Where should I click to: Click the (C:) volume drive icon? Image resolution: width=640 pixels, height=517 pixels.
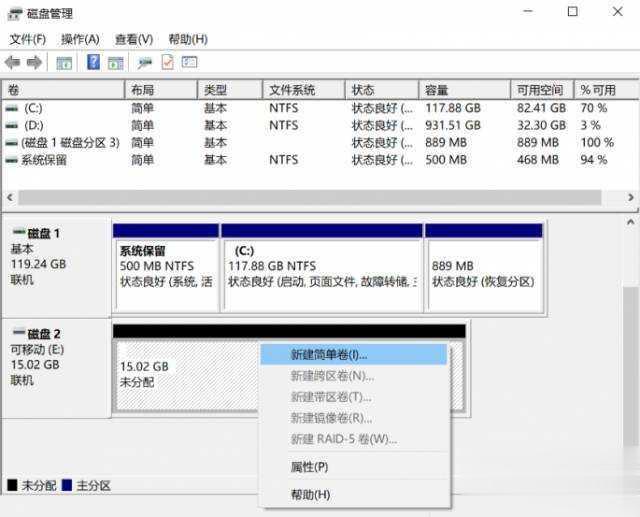tap(12, 109)
